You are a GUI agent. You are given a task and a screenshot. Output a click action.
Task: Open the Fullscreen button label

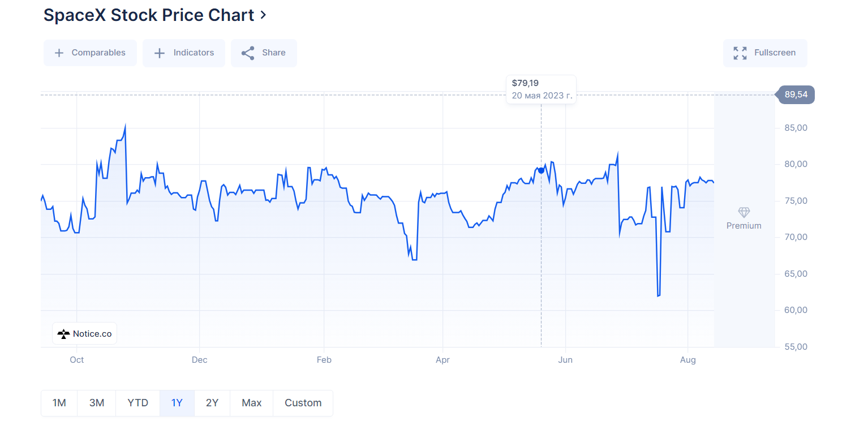[x=775, y=53]
